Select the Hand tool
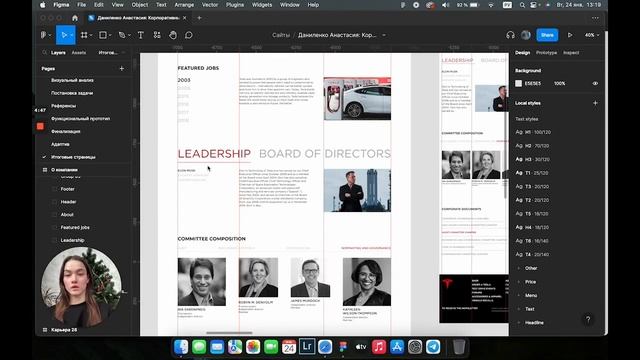The height and width of the screenshot is (360, 640). point(173,35)
